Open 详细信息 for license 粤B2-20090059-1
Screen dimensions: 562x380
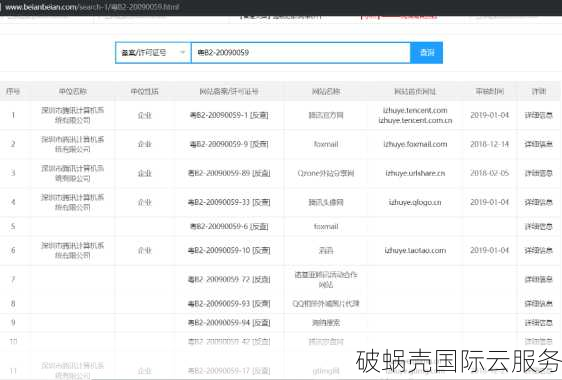coord(539,115)
